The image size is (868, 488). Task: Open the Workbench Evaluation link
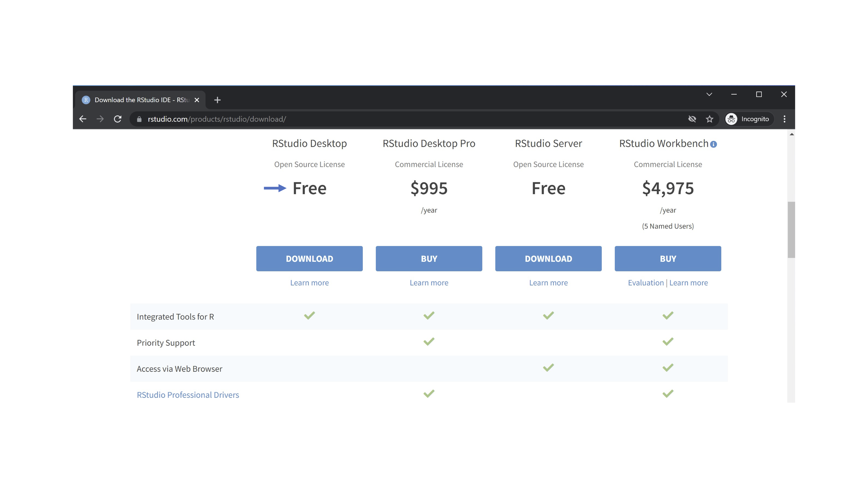[x=646, y=283]
